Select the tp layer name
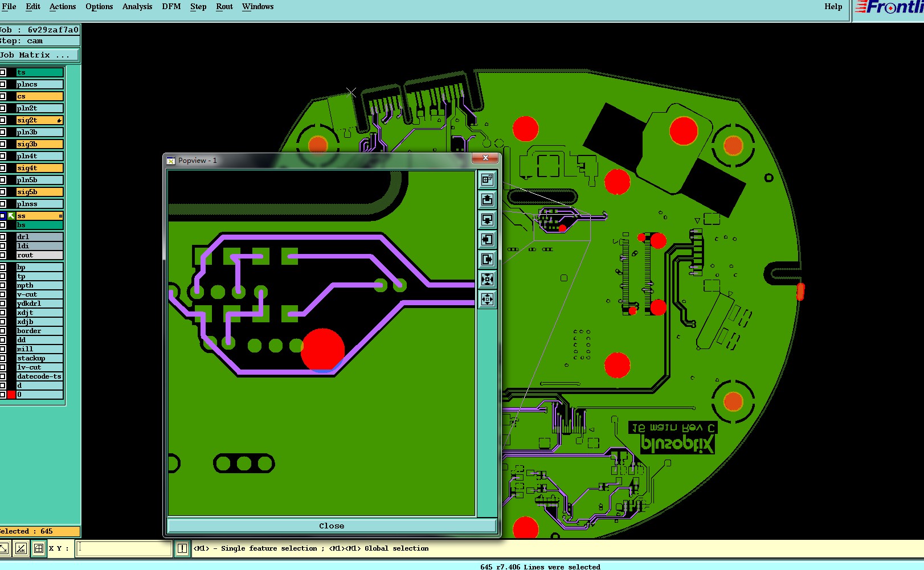This screenshot has height=570, width=924. 39,276
